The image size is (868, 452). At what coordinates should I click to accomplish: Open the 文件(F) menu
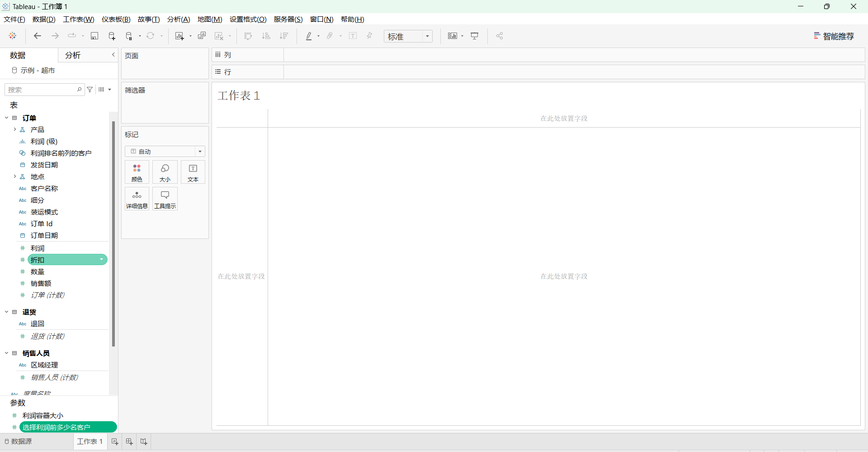tap(14, 19)
